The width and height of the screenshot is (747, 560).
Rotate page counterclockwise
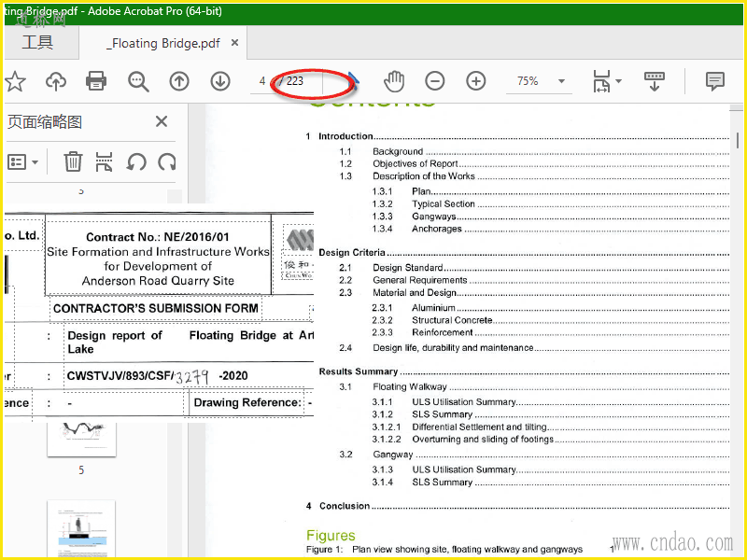point(136,162)
